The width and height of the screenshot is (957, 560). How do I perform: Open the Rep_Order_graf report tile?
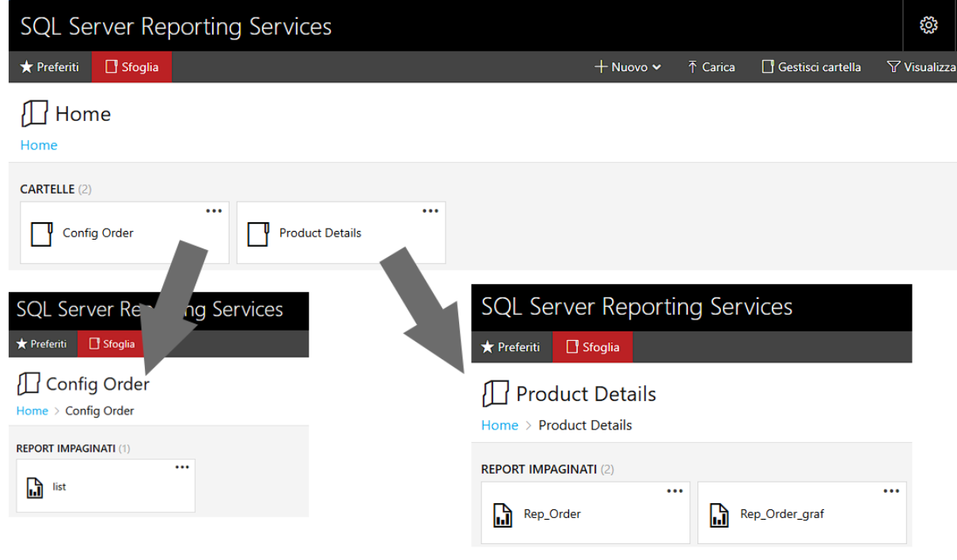[x=802, y=513]
